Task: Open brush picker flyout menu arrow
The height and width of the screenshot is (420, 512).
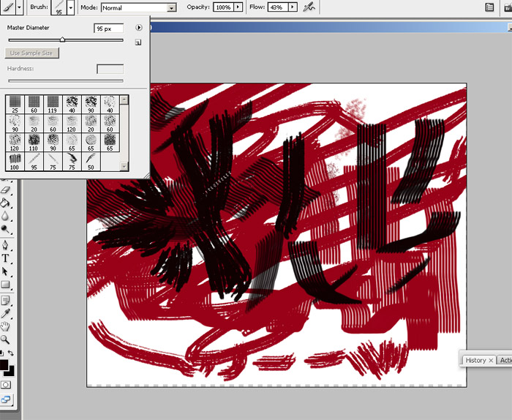Action: point(138,27)
